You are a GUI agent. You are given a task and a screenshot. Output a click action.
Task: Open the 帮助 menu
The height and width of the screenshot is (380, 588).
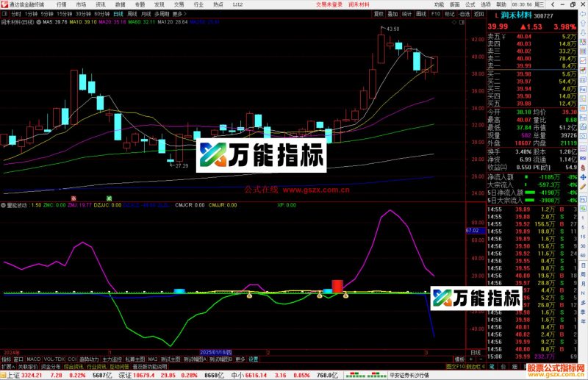501,4
